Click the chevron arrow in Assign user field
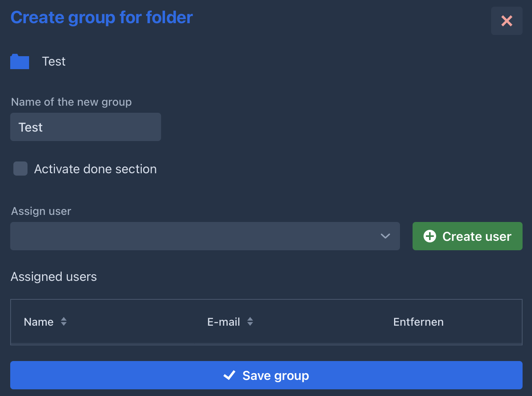Screen dimensions: 532x396 pyautogui.click(x=385, y=236)
